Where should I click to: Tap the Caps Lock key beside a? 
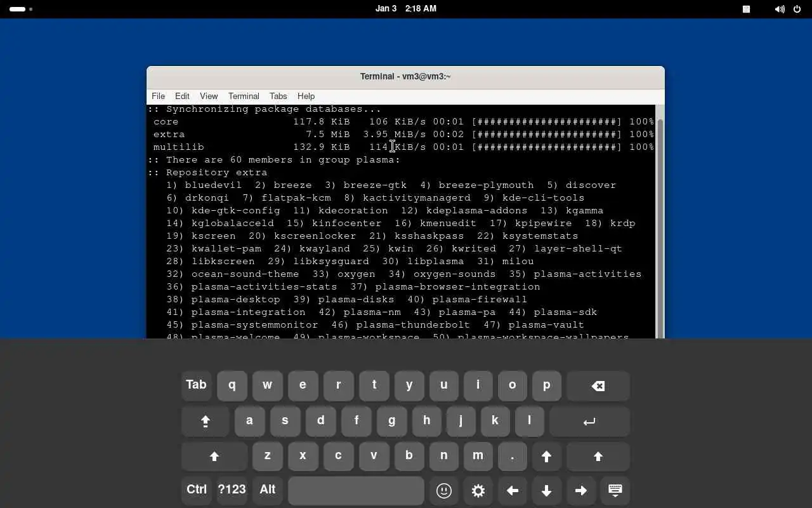(206, 421)
